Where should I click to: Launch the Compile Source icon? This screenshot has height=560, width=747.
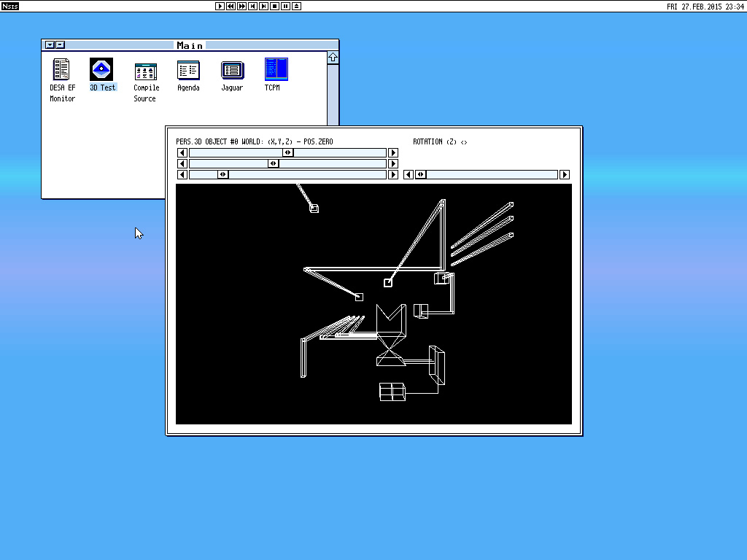click(x=145, y=71)
